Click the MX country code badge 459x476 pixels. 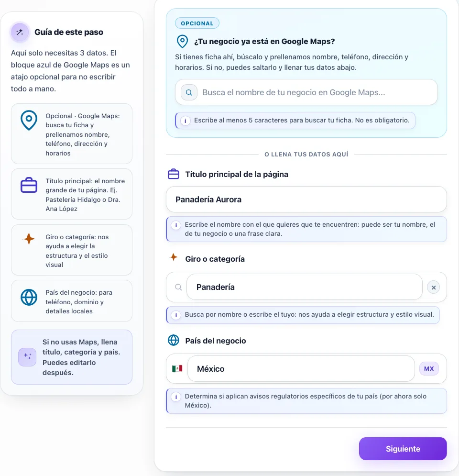click(x=429, y=368)
